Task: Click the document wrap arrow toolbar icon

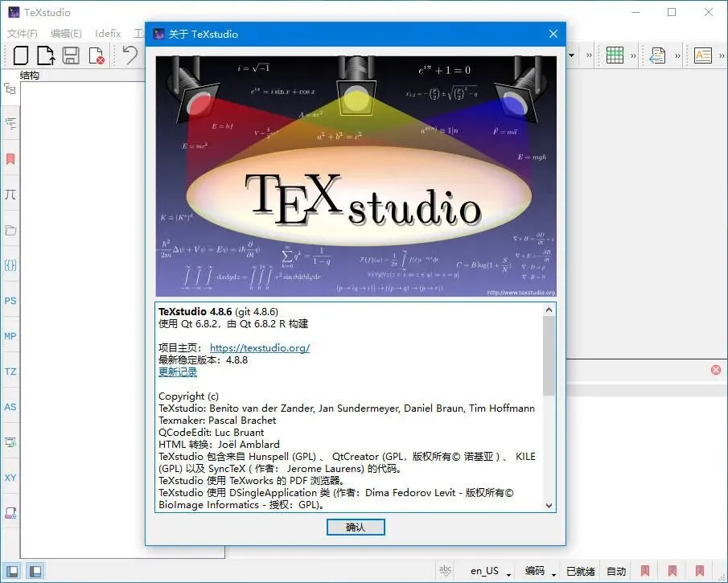Action: pos(657,55)
